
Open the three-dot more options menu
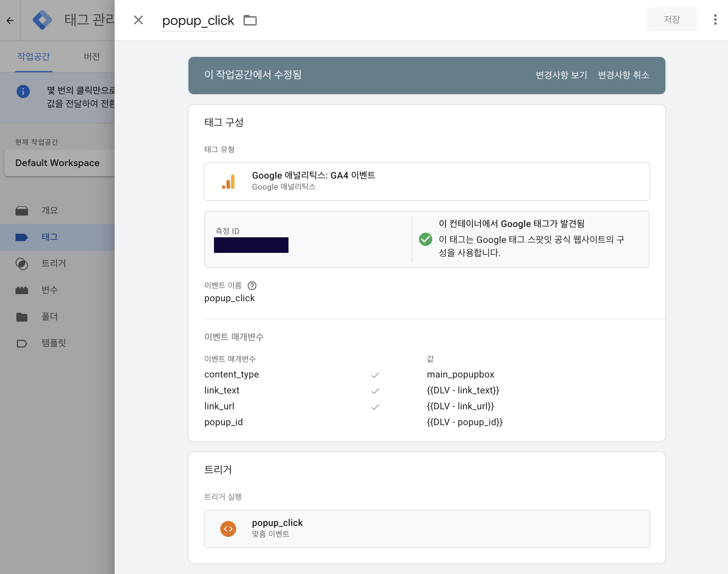[x=715, y=20]
